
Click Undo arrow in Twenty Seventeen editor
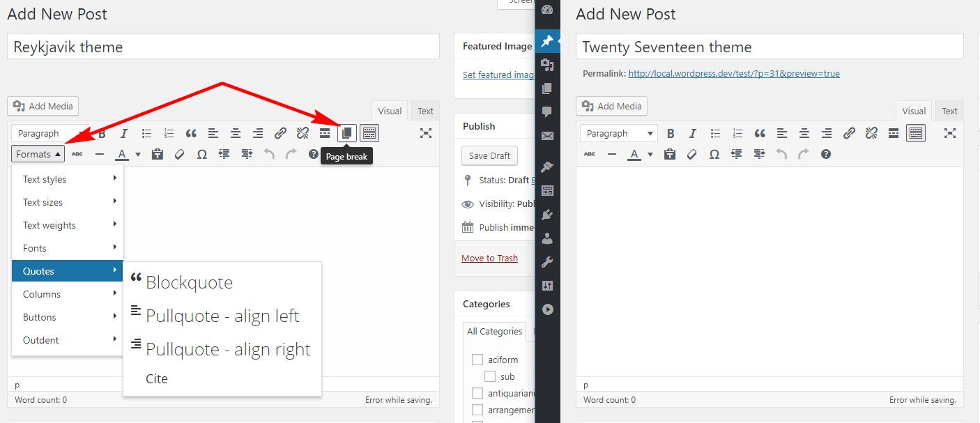(x=781, y=154)
